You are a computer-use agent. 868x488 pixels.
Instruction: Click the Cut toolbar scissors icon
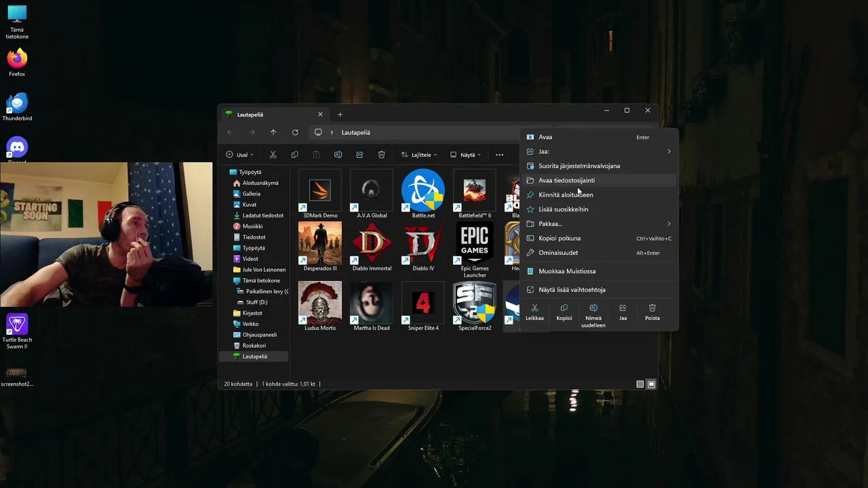click(273, 155)
